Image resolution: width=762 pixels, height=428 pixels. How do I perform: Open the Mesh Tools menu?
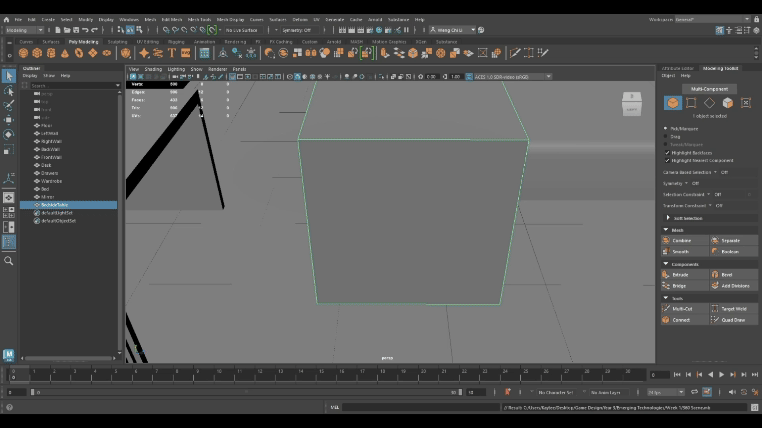click(200, 19)
